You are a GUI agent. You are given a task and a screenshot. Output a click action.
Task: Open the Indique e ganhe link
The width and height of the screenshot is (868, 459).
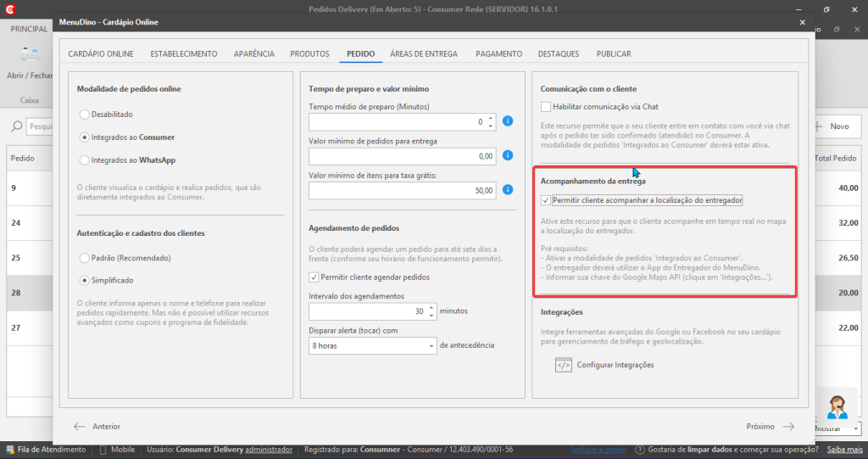point(598,450)
